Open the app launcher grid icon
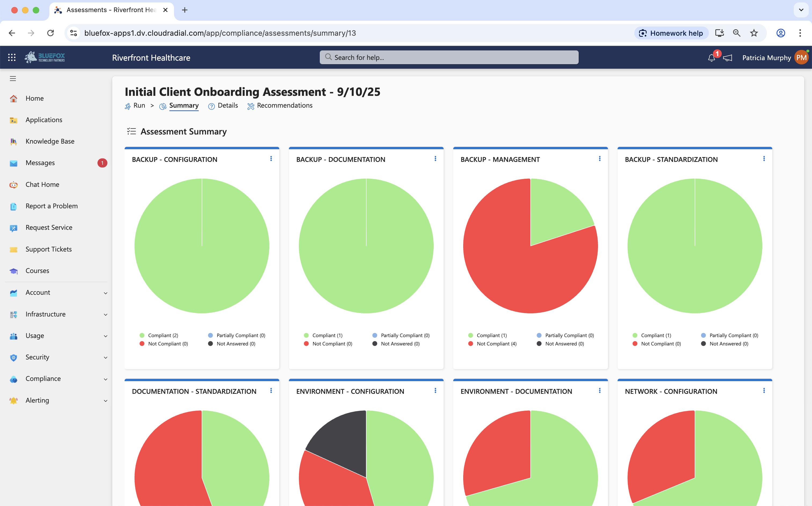Screen dimensions: 812x506 coord(12,57)
